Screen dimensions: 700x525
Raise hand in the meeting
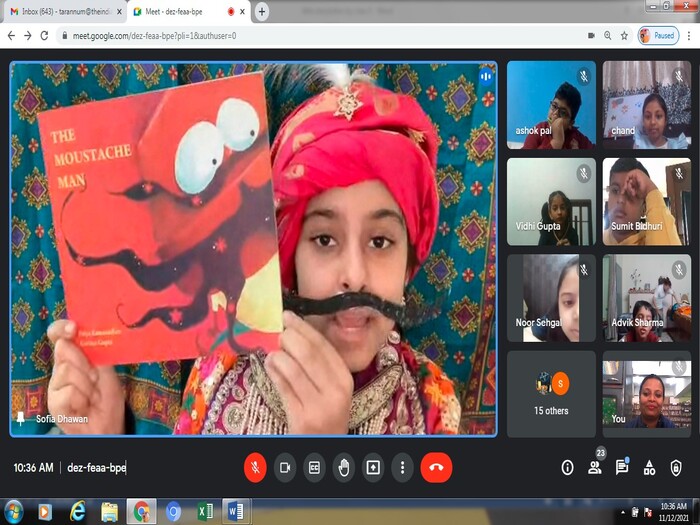344,467
